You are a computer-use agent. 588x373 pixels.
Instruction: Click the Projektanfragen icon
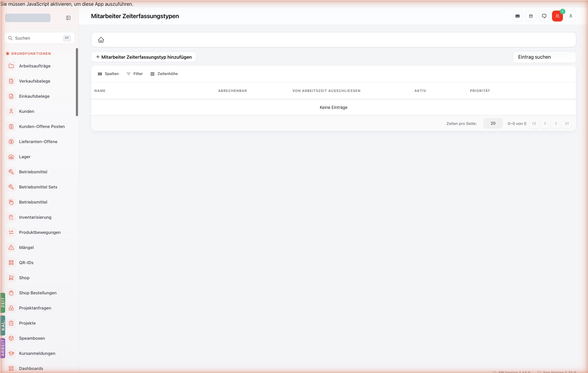(x=11, y=308)
